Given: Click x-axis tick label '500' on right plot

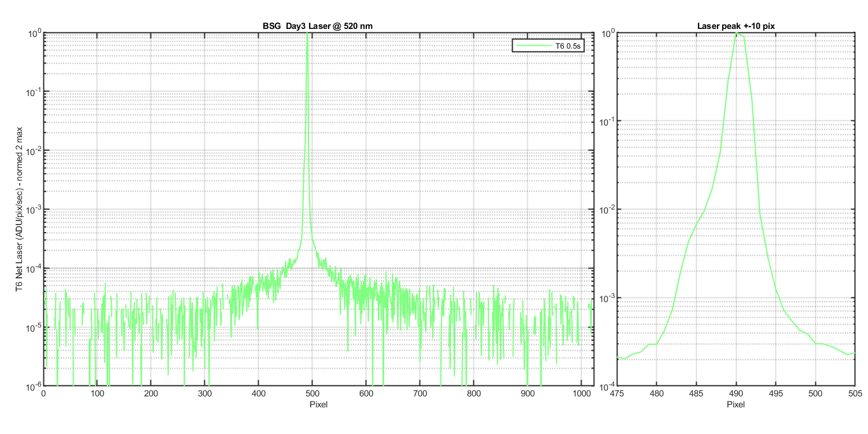Looking at the screenshot, I should [815, 393].
